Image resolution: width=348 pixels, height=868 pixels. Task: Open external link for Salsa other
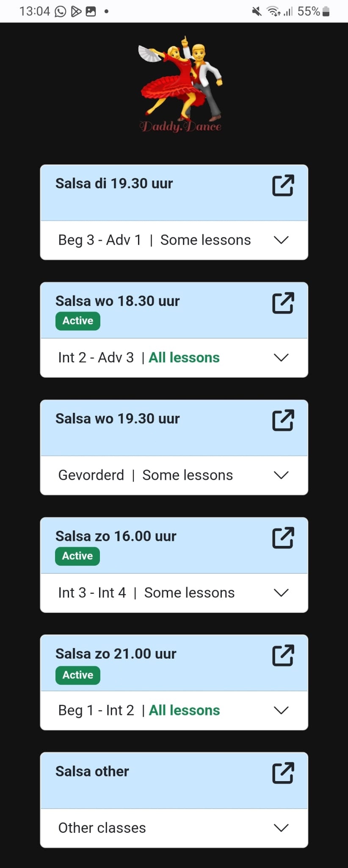283,773
